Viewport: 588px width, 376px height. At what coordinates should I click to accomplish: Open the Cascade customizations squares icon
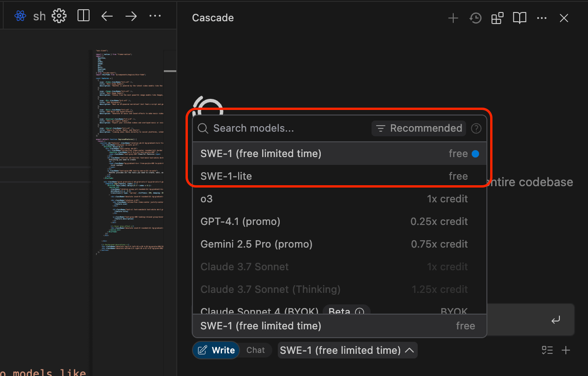click(x=498, y=18)
